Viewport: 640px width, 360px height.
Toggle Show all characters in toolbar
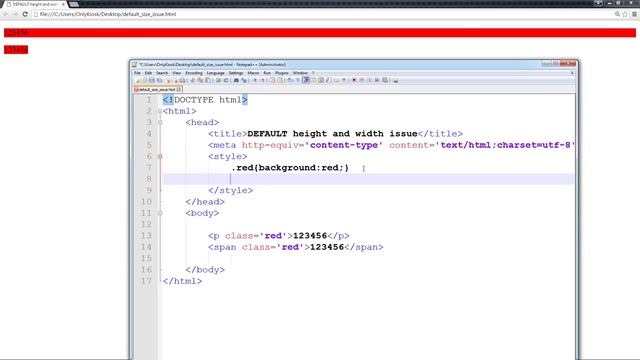298,80
